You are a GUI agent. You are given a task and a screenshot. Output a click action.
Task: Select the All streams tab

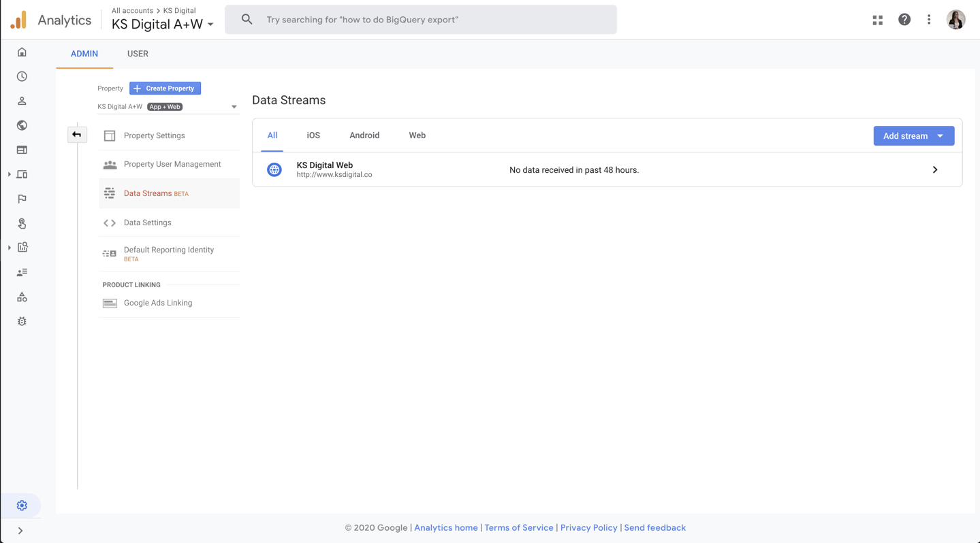point(272,135)
